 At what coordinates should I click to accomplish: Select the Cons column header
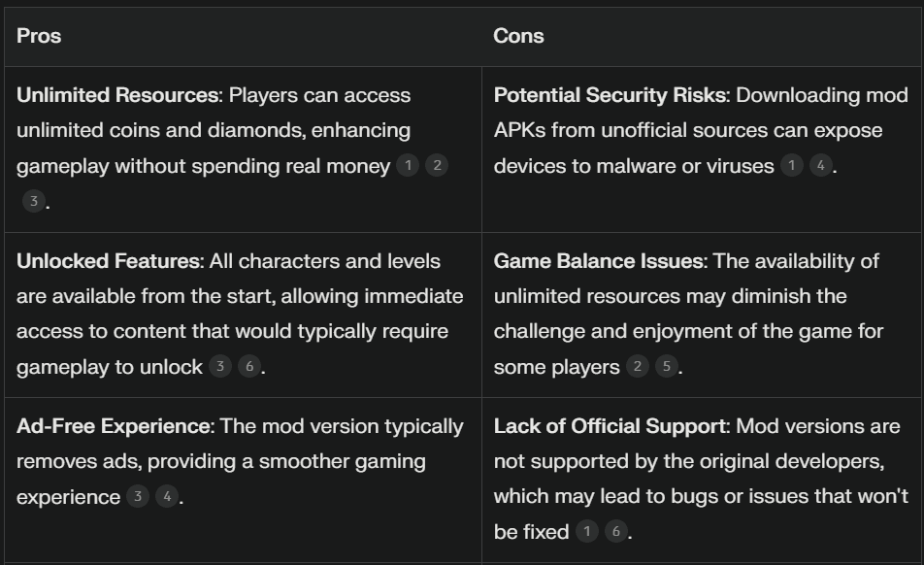coord(518,36)
